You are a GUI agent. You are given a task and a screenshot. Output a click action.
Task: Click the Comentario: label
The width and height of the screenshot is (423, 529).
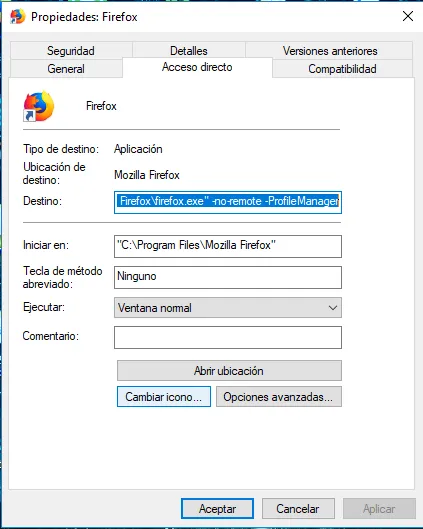point(51,336)
